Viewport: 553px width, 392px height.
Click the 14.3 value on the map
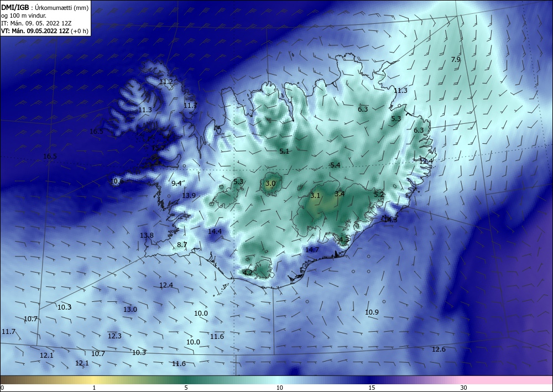pyautogui.click(x=390, y=219)
